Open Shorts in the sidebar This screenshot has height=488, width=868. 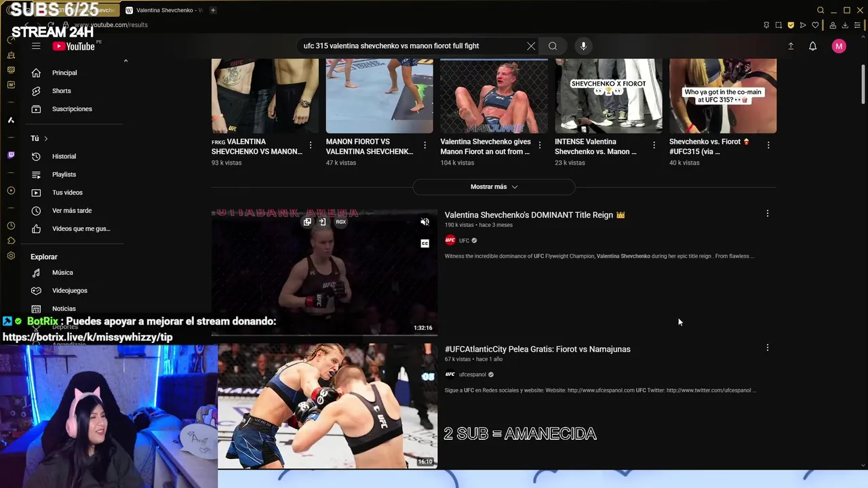(74, 91)
